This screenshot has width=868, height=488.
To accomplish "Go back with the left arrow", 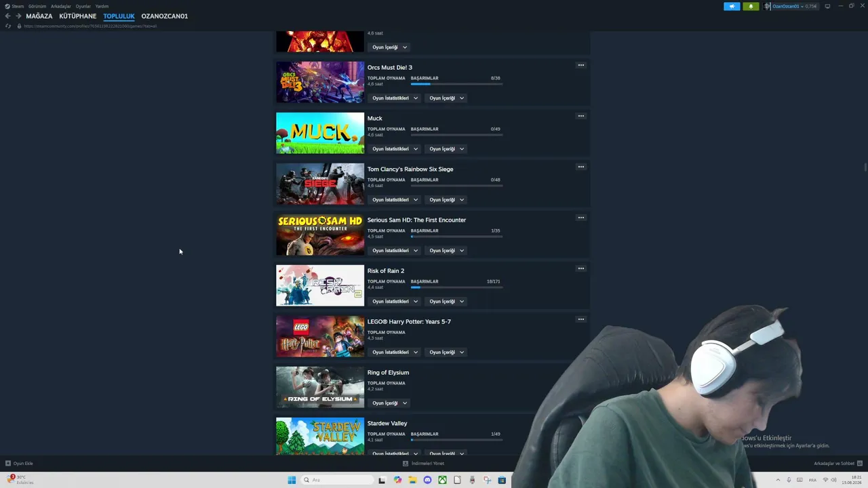I will click(x=8, y=16).
